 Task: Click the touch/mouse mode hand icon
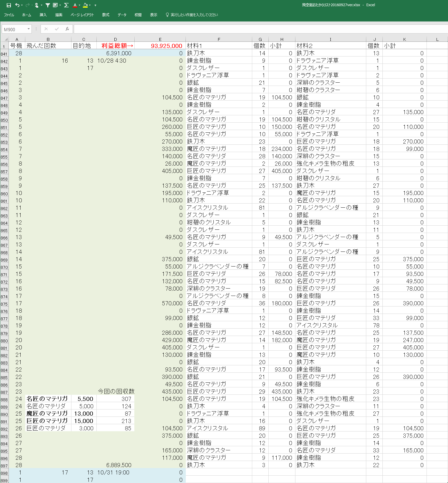click(x=37, y=5)
